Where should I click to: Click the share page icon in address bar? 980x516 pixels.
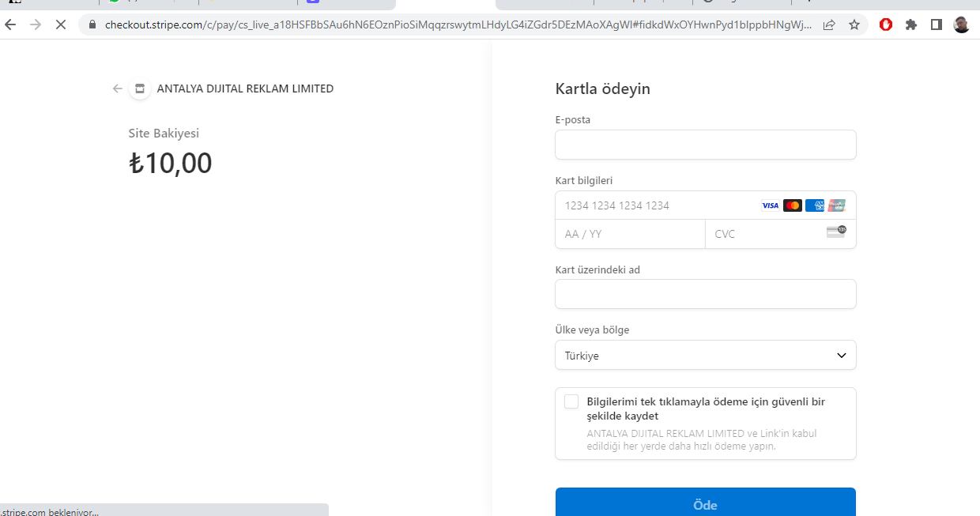tap(829, 24)
